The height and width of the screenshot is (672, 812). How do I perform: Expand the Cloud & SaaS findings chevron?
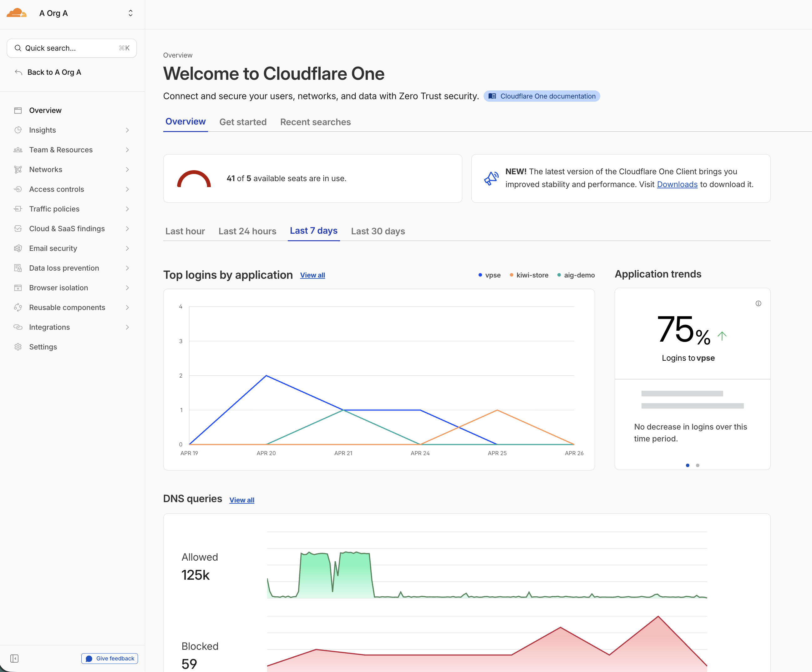point(127,229)
